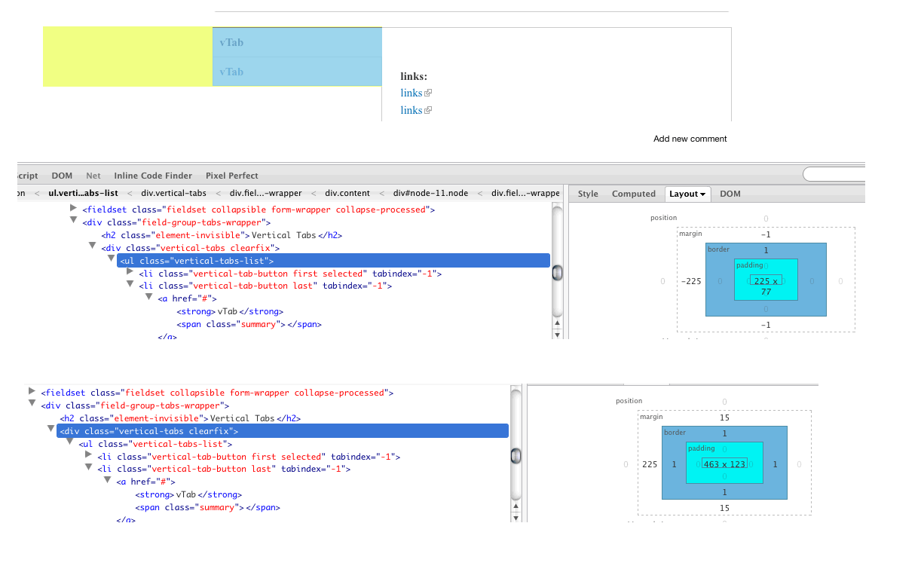Expand the first vertical-tab-button list item
The width and height of the screenshot is (924, 569).
click(x=128, y=273)
